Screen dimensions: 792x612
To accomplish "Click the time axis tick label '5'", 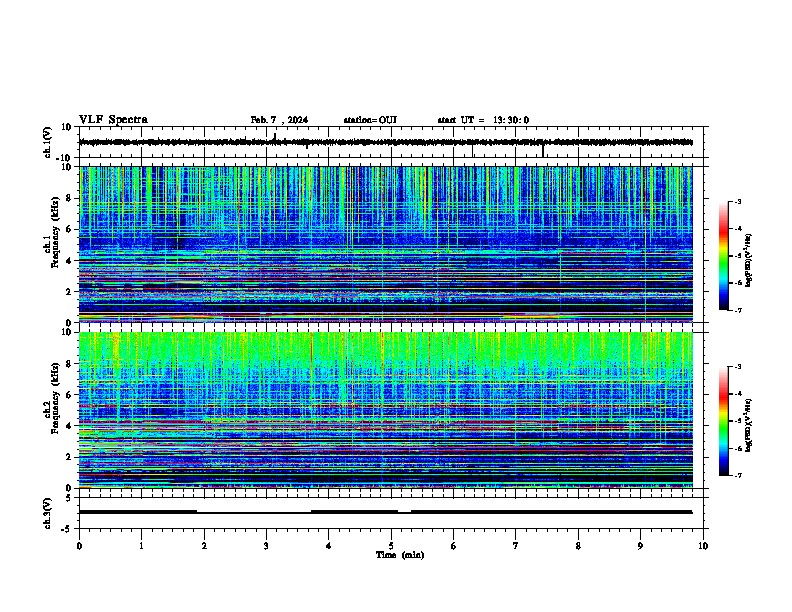I will click(391, 545).
